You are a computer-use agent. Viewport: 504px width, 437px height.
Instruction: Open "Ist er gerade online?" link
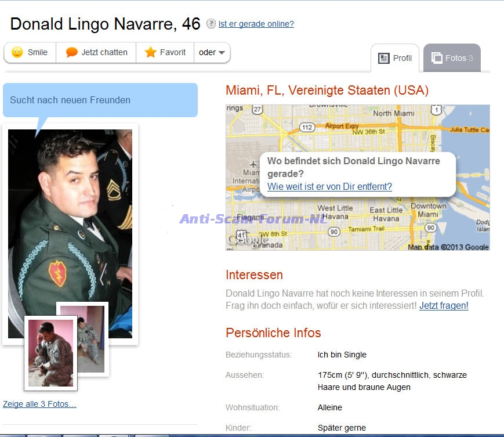(256, 24)
